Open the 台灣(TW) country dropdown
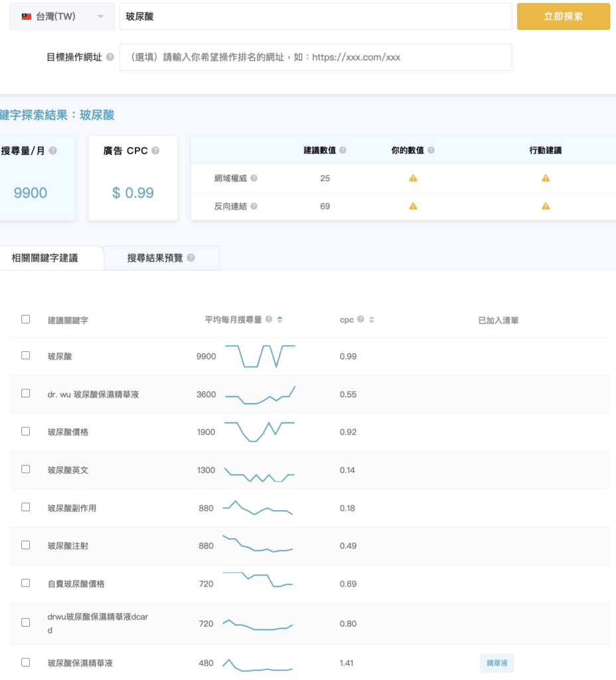Viewport: 616px width, 680px height. point(62,17)
